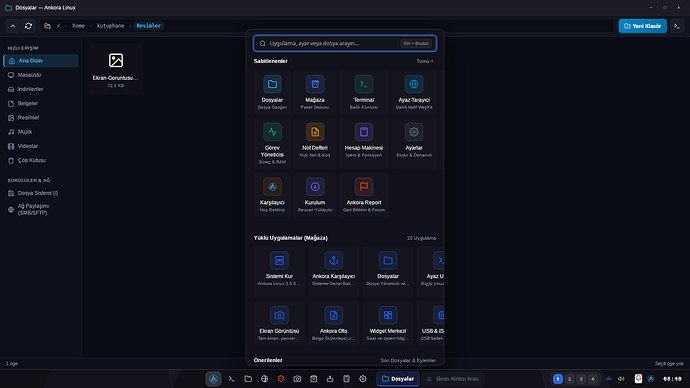The width and height of the screenshot is (690, 388).
Task: Open Son Dosyalar & Eylemler link
Action: (408, 360)
